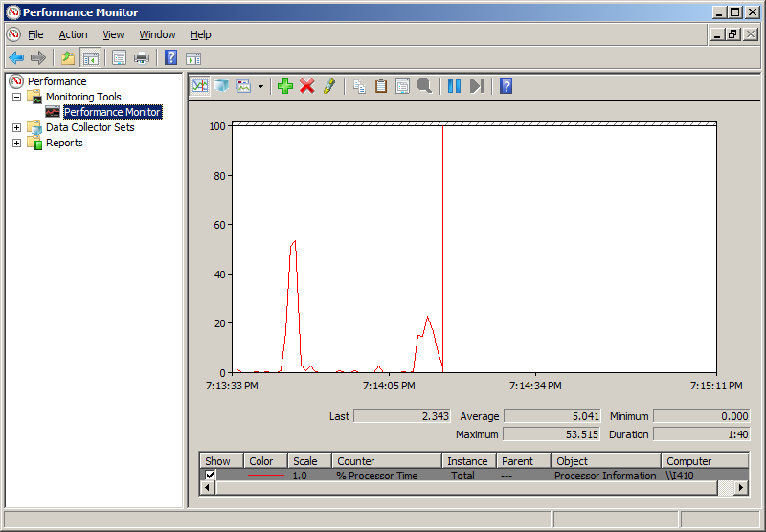
Task: Click counter list scroll left arrow
Action: coord(208,487)
